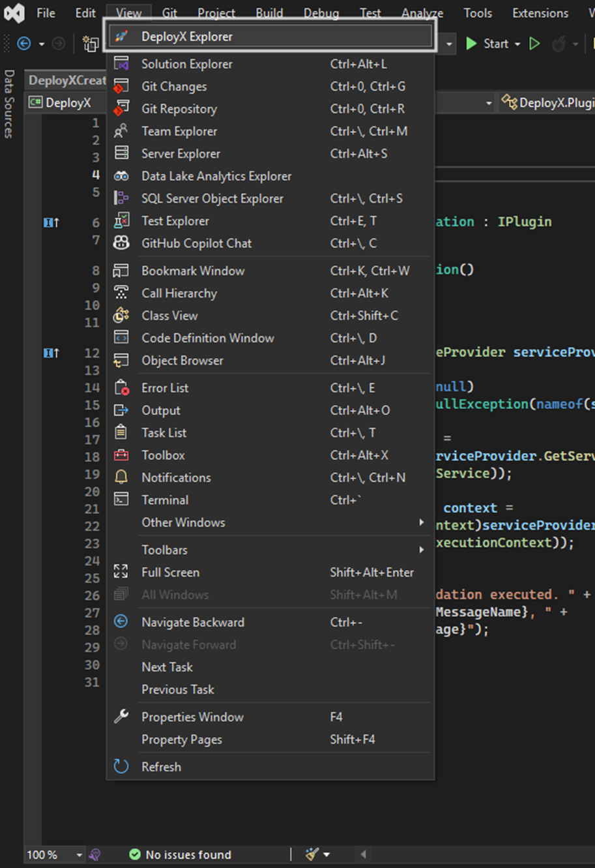Click the No issues found status indicator
595x868 pixels.
point(181,854)
